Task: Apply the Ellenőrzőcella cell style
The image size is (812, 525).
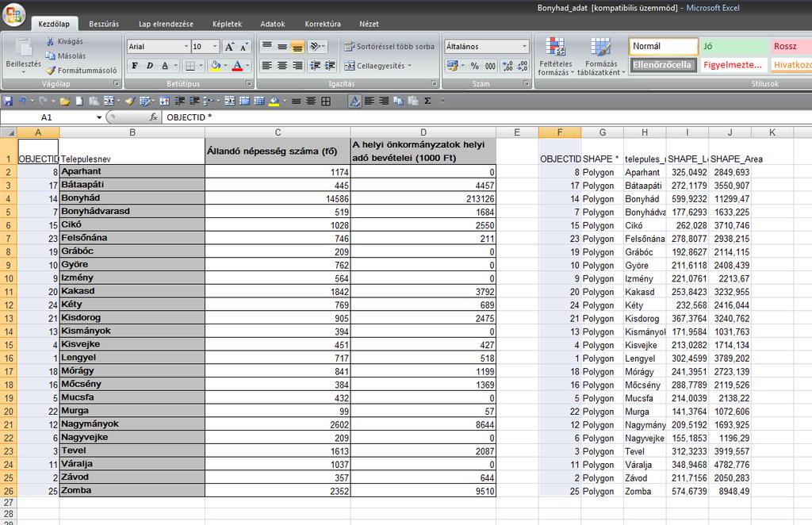Action: tap(664, 65)
